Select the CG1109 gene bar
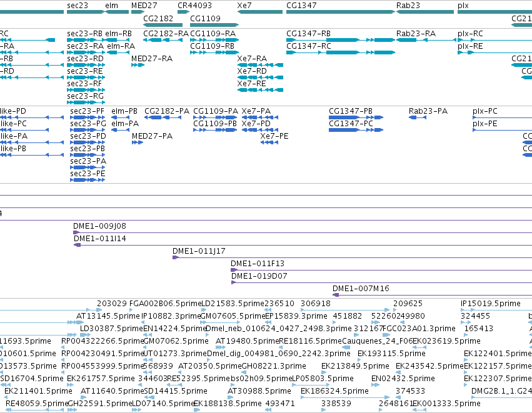The width and height of the screenshot is (532, 413). pyautogui.click(x=214, y=25)
